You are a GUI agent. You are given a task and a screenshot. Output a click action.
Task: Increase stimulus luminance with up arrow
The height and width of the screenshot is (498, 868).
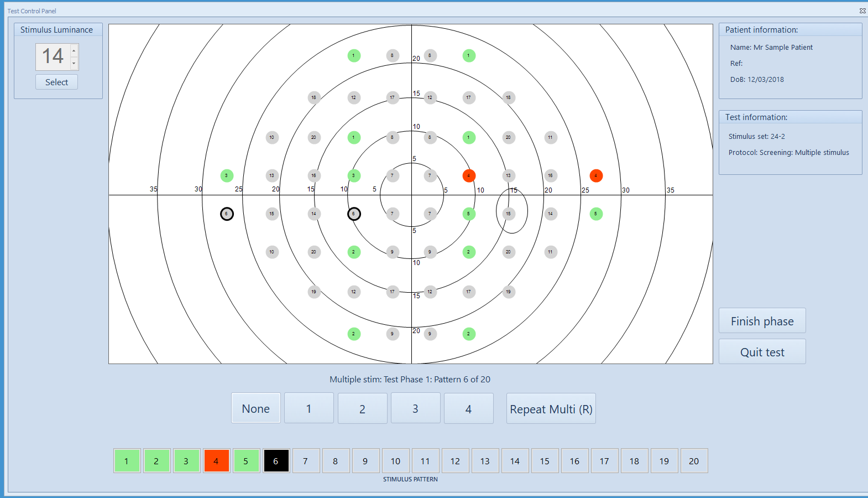pyautogui.click(x=74, y=51)
